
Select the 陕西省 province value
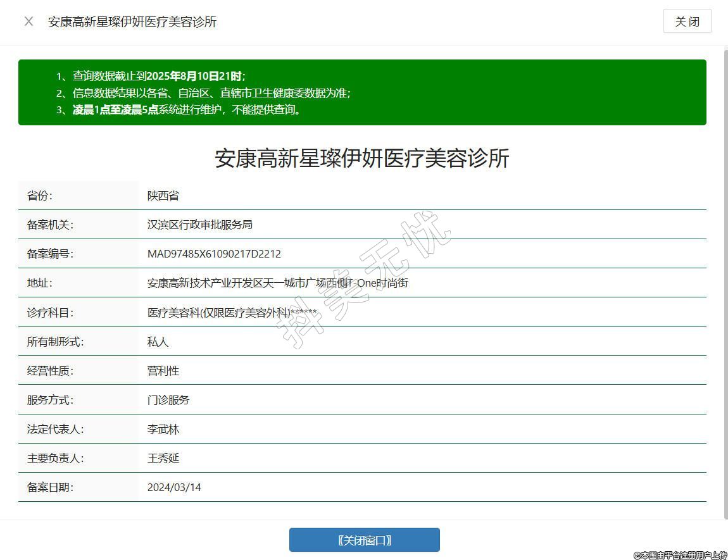tap(163, 196)
